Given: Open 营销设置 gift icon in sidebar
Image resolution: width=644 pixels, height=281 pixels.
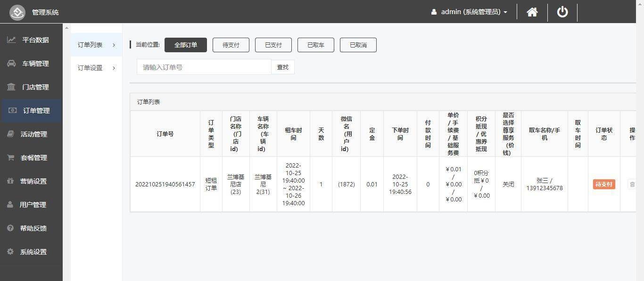Looking at the screenshot, I should (x=10, y=181).
